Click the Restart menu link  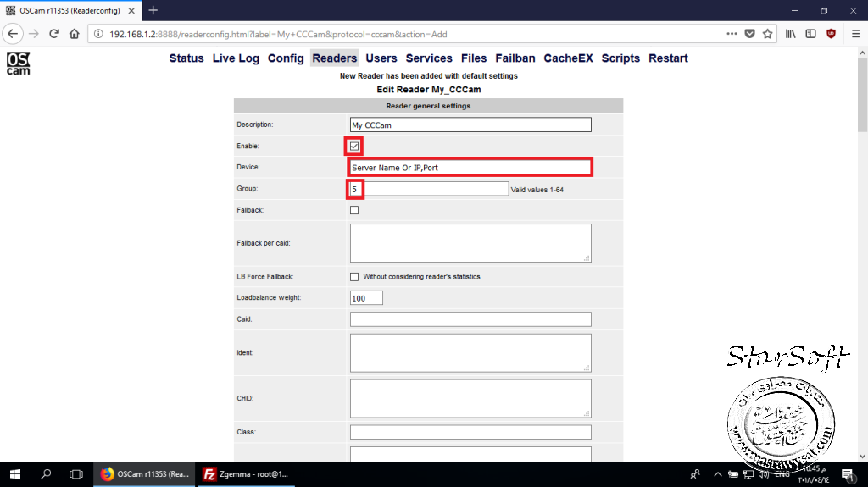(x=668, y=58)
